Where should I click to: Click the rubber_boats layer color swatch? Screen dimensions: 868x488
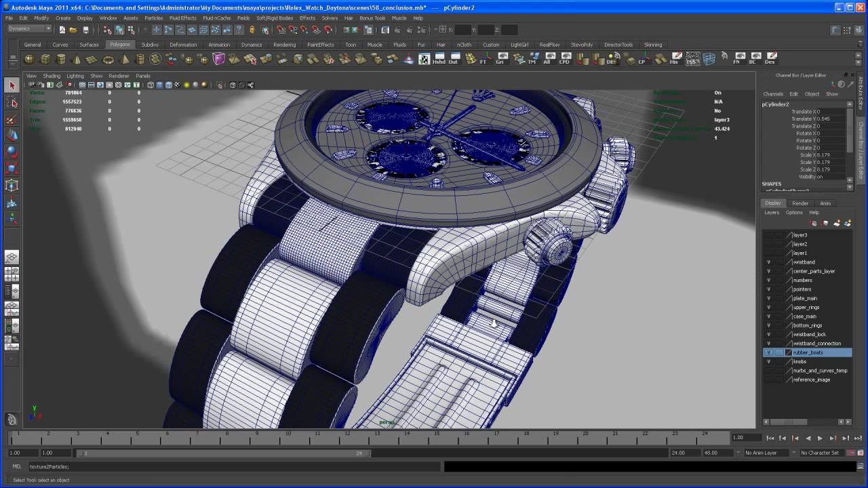click(789, 352)
